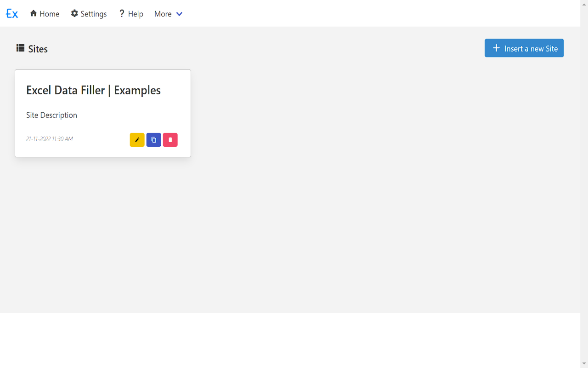This screenshot has height=368, width=588.
Task: Open the More menu label
Action: pyautogui.click(x=163, y=14)
